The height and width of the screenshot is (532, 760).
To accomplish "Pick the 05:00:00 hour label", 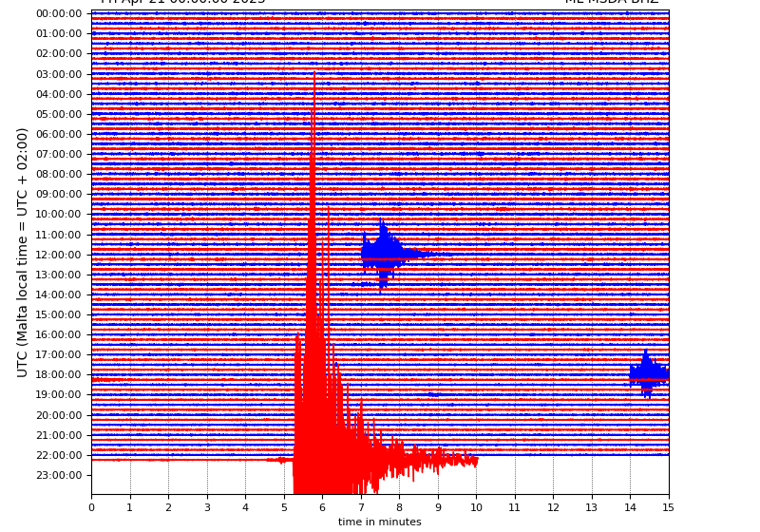I will pos(59,114).
